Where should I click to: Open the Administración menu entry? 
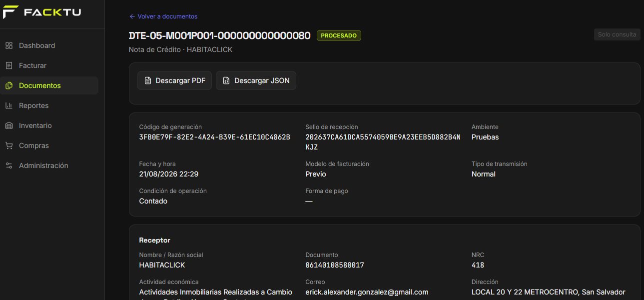tap(49, 165)
